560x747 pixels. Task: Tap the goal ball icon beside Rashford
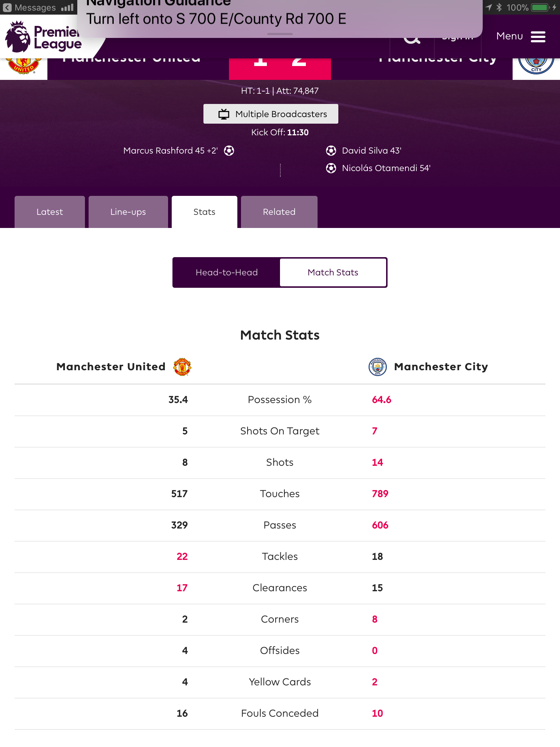pyautogui.click(x=229, y=151)
